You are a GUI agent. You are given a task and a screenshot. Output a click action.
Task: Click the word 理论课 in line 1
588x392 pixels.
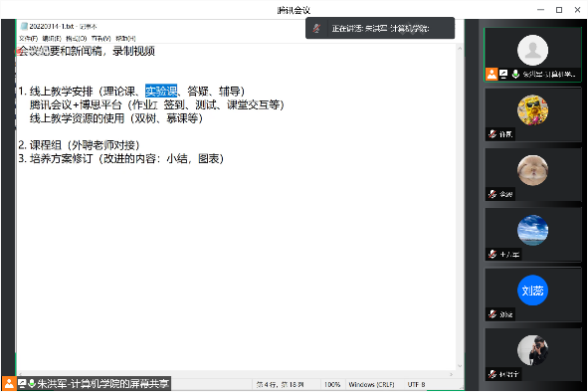(x=118, y=92)
